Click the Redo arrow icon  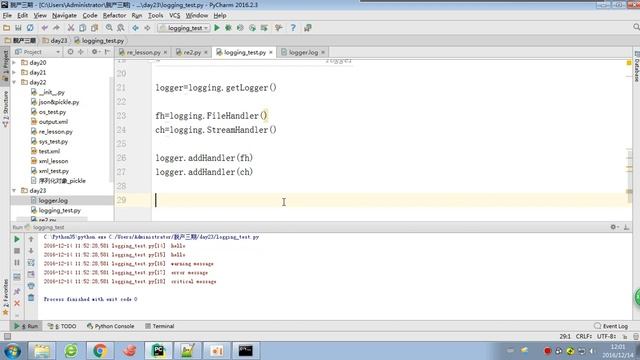pyautogui.click(x=56, y=28)
